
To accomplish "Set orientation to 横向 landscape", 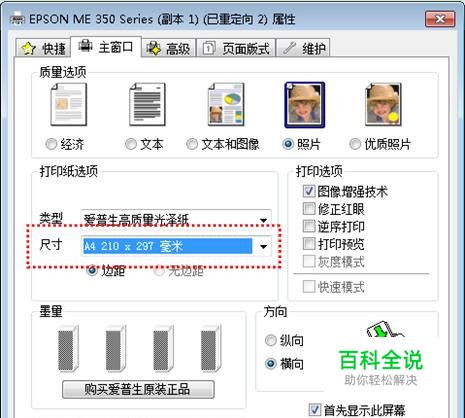I will pos(271,363).
